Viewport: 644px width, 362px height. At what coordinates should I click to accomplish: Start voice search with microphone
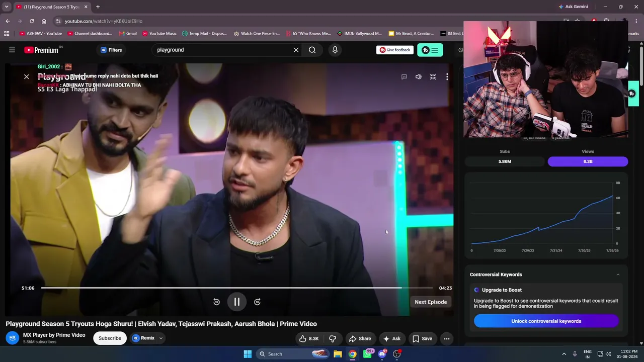click(335, 50)
